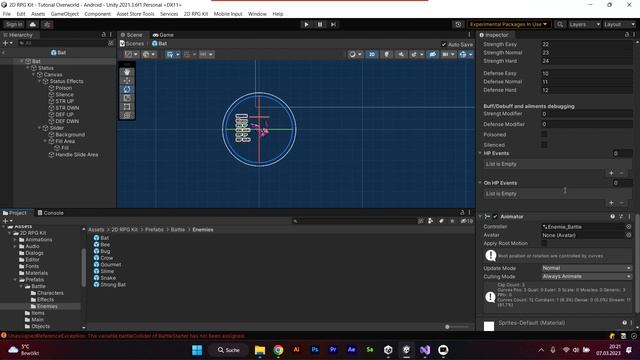Click Sprites-Default material white swatch
This screenshot has width=640, height=360.
tap(489, 326)
